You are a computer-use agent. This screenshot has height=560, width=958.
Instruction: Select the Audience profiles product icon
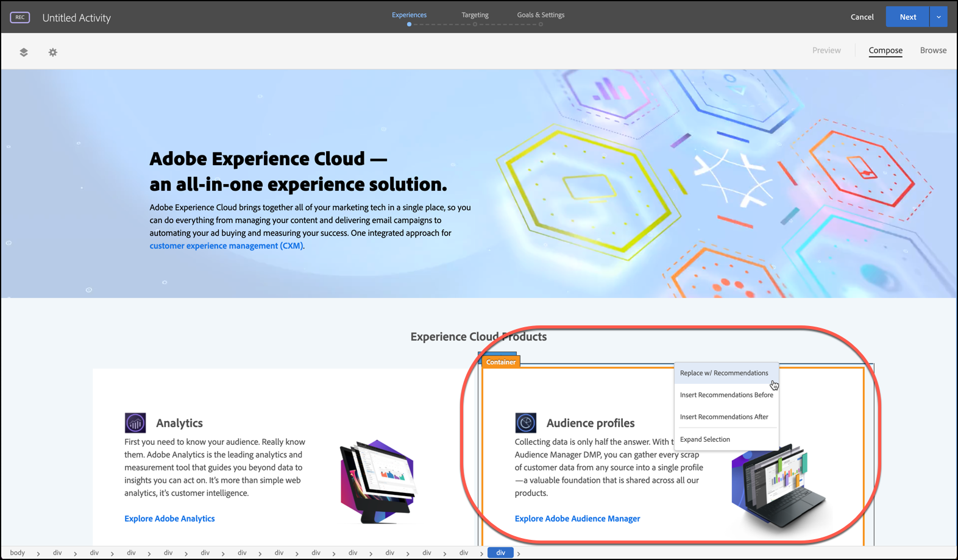click(526, 423)
